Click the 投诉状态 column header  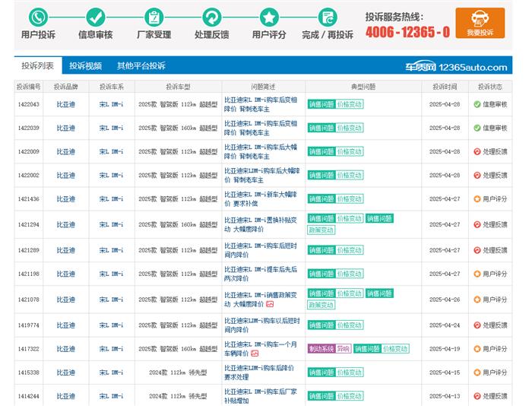click(490, 87)
